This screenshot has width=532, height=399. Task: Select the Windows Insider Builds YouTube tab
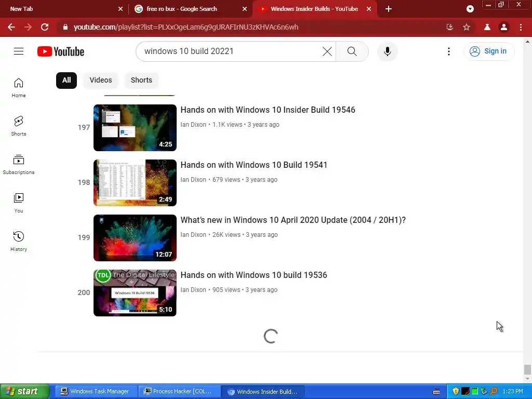[x=314, y=9]
